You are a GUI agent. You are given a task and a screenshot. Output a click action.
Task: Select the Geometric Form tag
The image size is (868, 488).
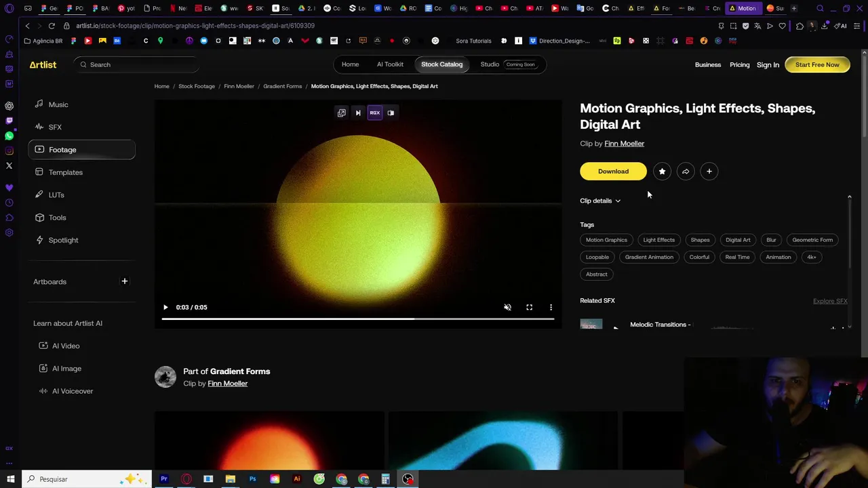(x=812, y=240)
